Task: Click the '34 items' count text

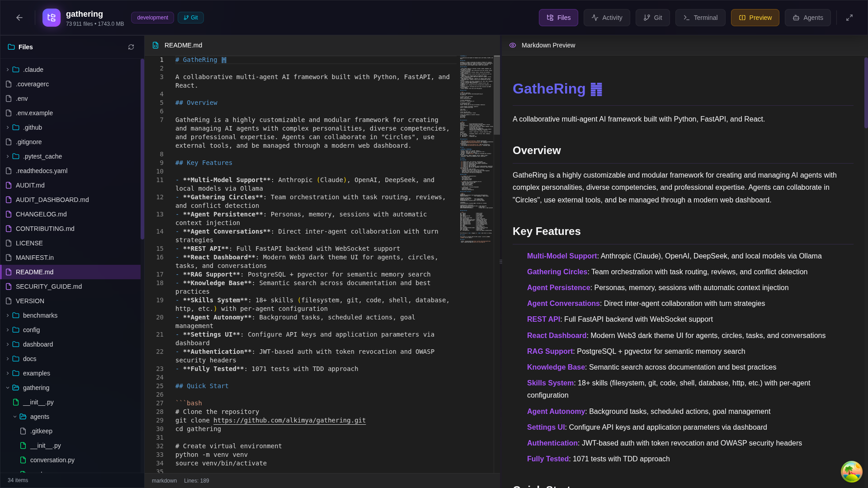Action: click(18, 480)
